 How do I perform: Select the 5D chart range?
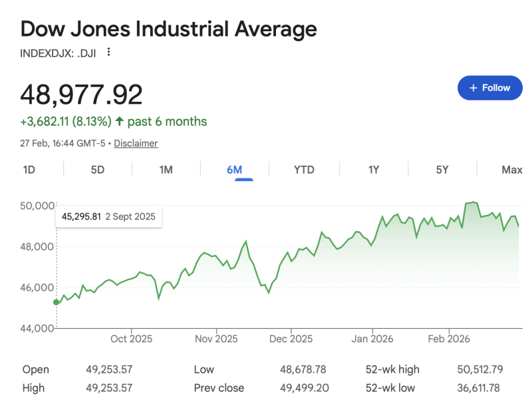pyautogui.click(x=98, y=170)
